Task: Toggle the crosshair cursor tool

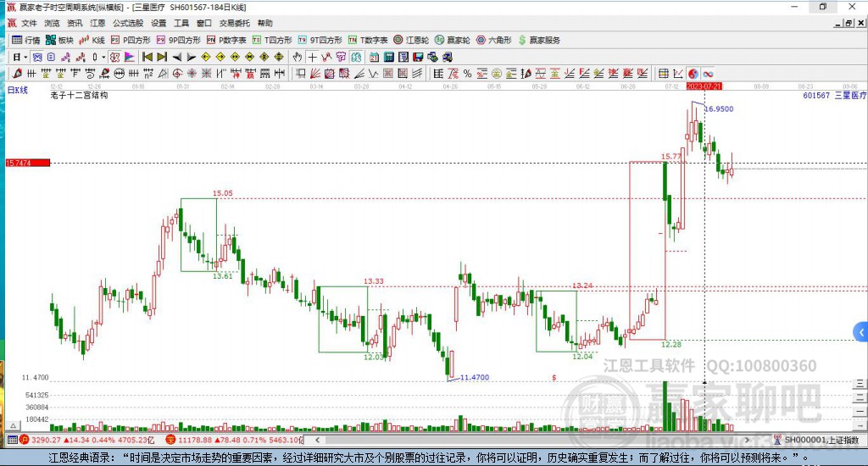Action: click(312, 57)
